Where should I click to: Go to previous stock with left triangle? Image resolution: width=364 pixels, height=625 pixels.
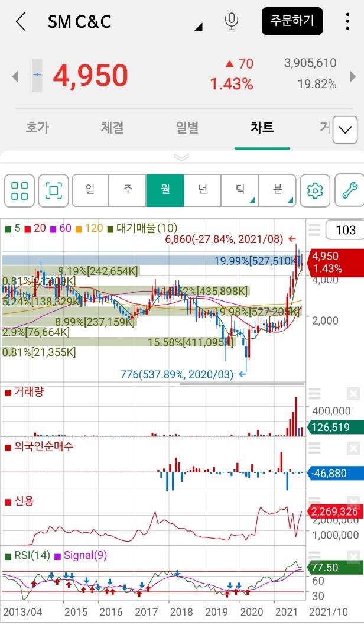tap(15, 76)
